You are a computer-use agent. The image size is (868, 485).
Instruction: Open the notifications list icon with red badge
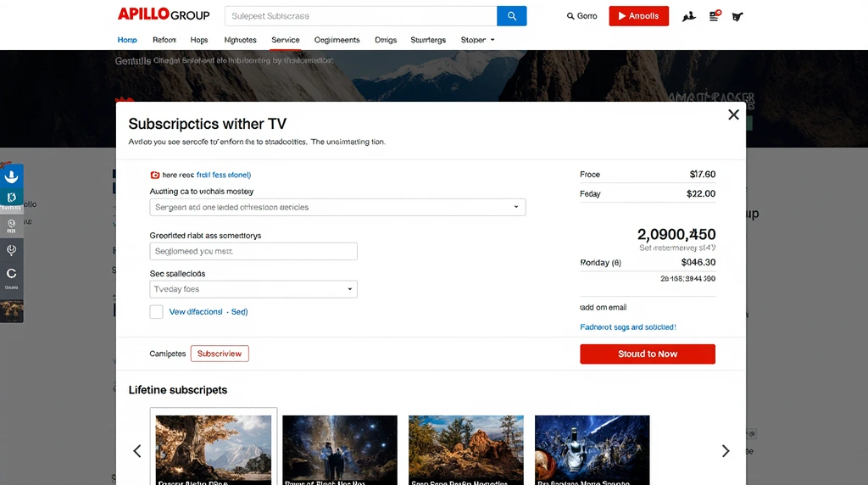click(x=715, y=16)
